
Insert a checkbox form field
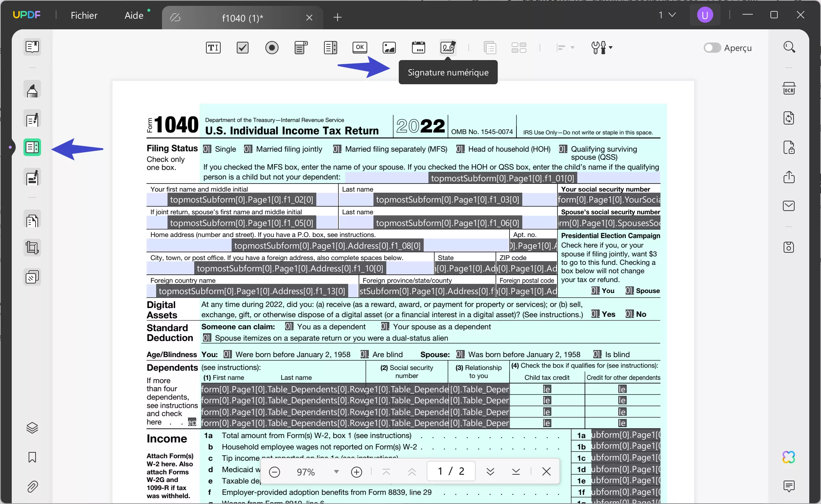(242, 48)
